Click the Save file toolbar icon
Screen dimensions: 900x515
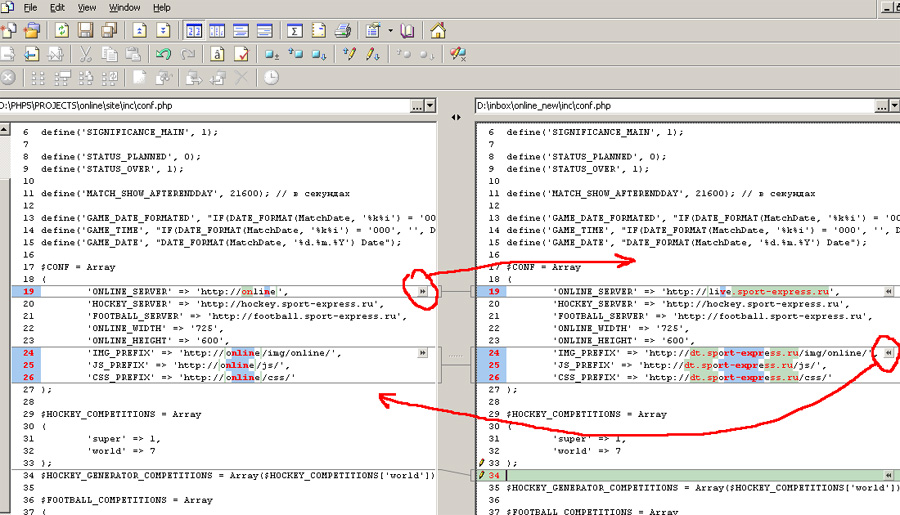(x=85, y=31)
